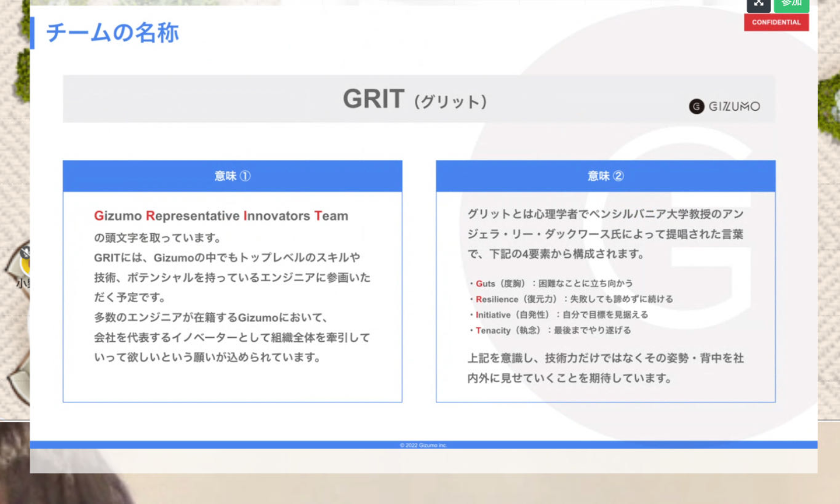Click the © 2022 Gizumo inc. footer text
The image size is (840, 504).
(x=423, y=445)
